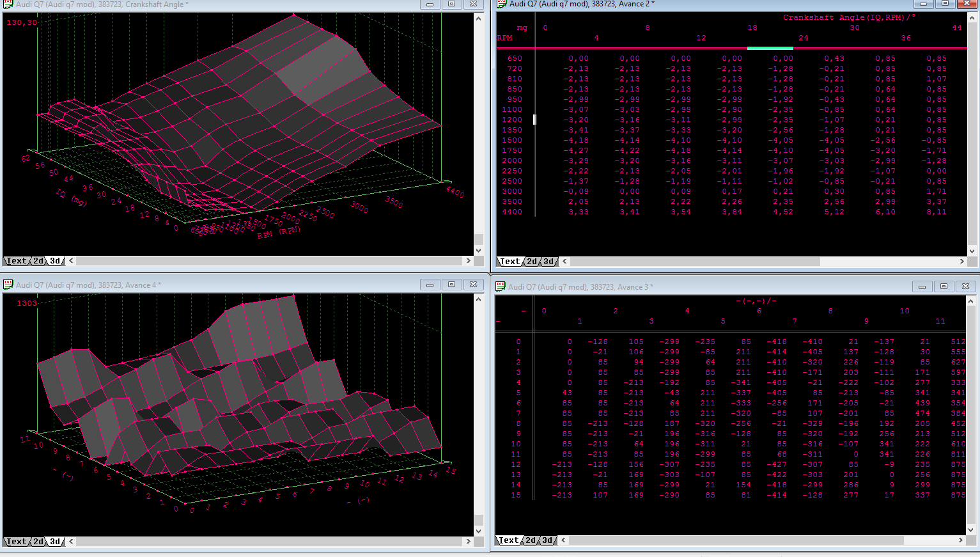Click the Crankshaft Angle window title icon
The height and width of the screenshot is (557, 980).
tap(8, 4)
